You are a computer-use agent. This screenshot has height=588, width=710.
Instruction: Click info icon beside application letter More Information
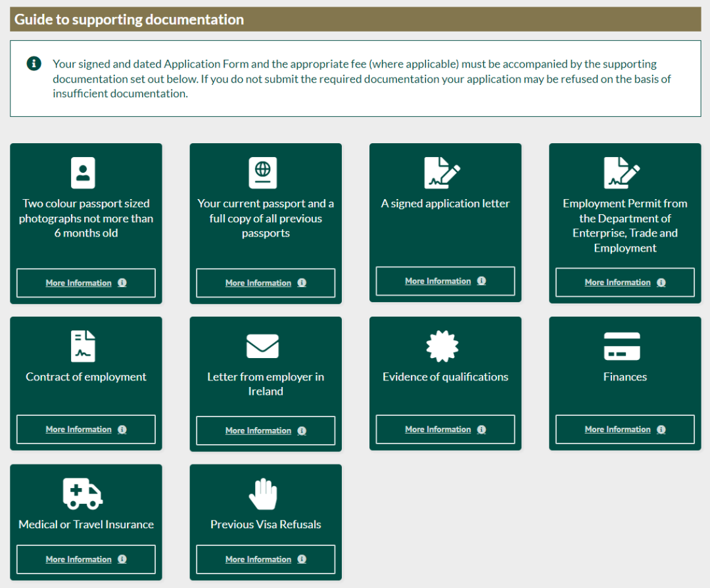pos(481,281)
